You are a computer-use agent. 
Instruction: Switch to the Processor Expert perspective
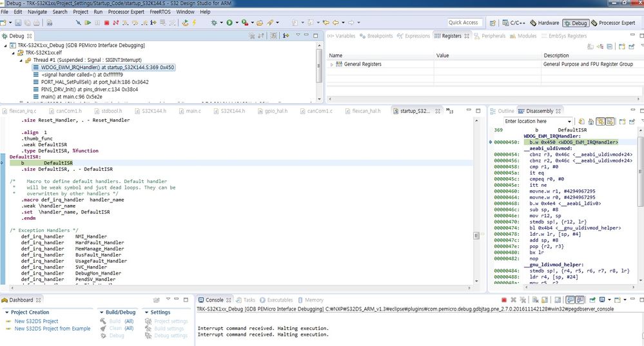[613, 23]
